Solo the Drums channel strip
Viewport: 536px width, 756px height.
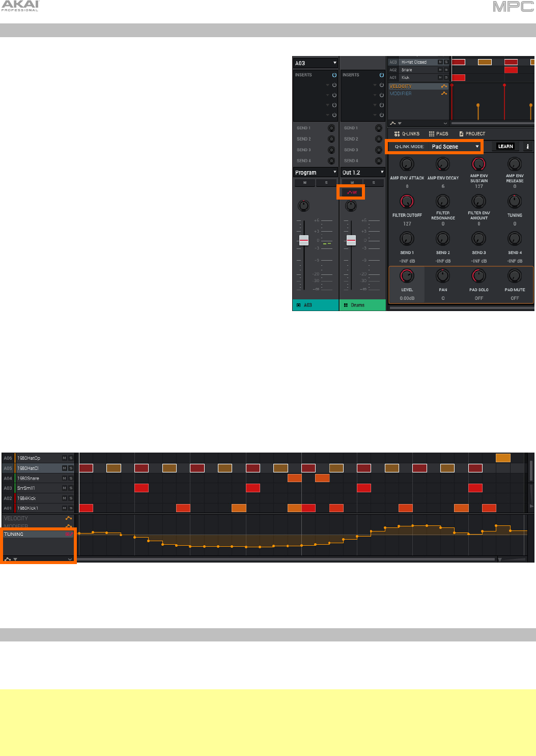pyautogui.click(x=374, y=183)
